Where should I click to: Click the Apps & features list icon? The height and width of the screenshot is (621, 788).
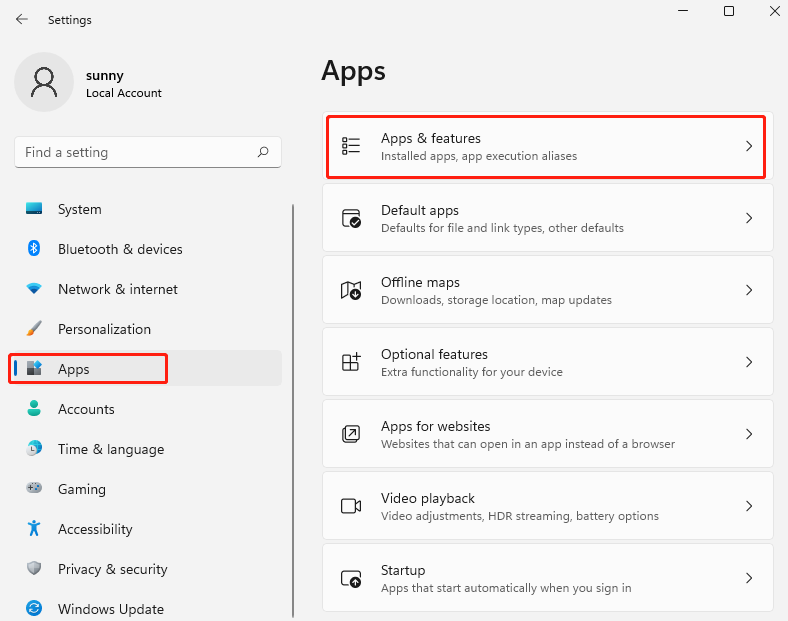click(x=351, y=146)
